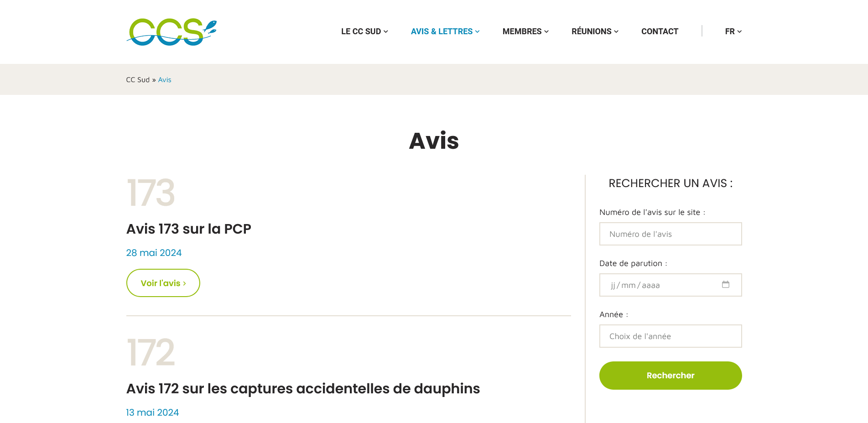868x423 pixels.
Task: Click the large 172 number
Action: [x=151, y=353]
